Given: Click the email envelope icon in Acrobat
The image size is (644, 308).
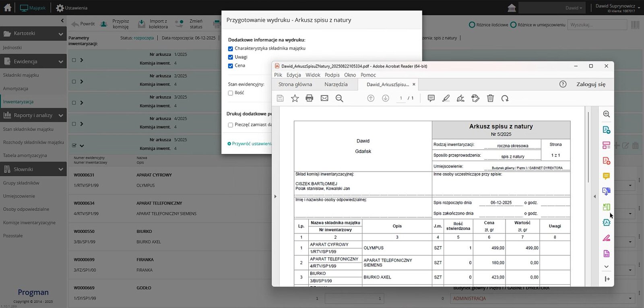Looking at the screenshot, I should [324, 98].
